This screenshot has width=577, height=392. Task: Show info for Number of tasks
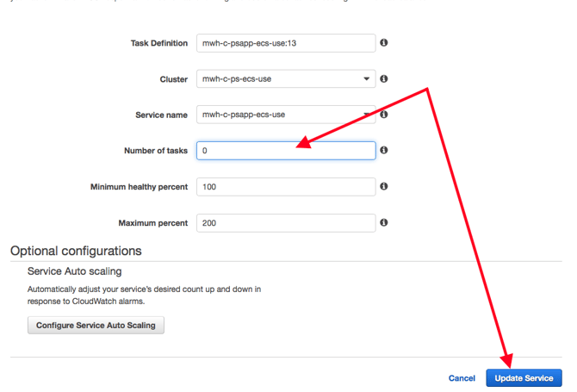click(x=384, y=150)
